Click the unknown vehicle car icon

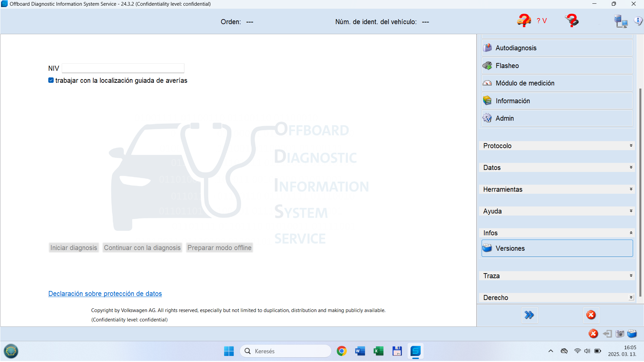pos(524,21)
